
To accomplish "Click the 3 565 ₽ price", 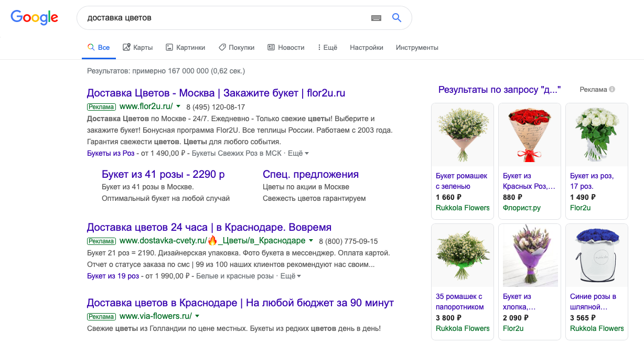I will (x=583, y=318).
